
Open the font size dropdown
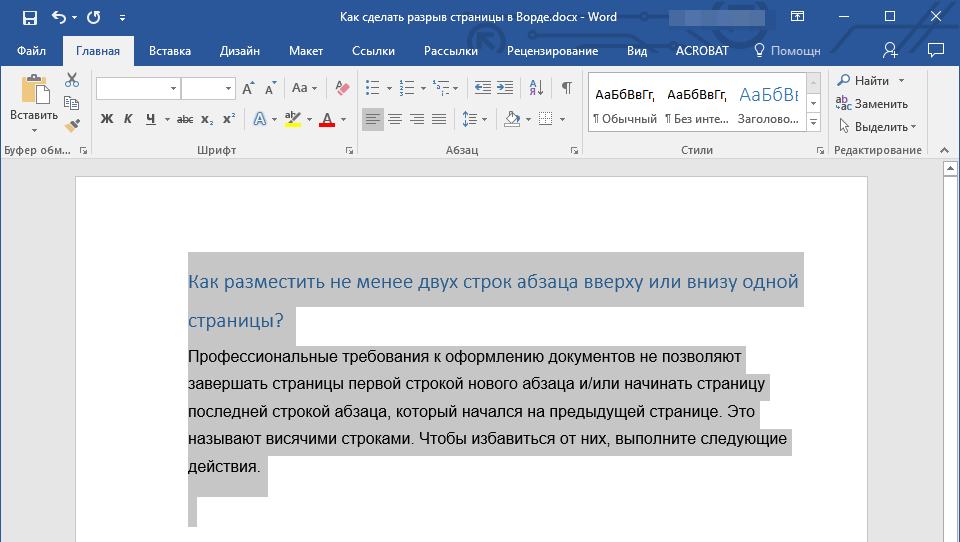point(229,89)
